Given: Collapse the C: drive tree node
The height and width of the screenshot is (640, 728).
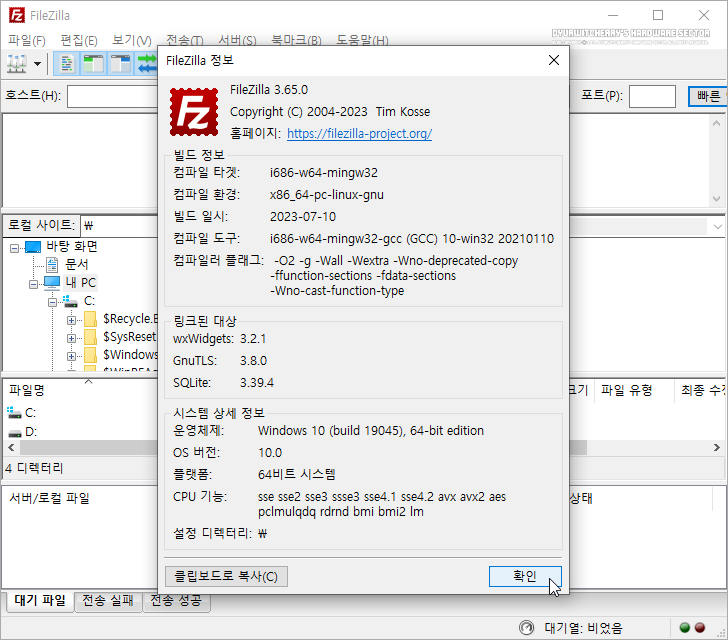Looking at the screenshot, I should point(52,302).
